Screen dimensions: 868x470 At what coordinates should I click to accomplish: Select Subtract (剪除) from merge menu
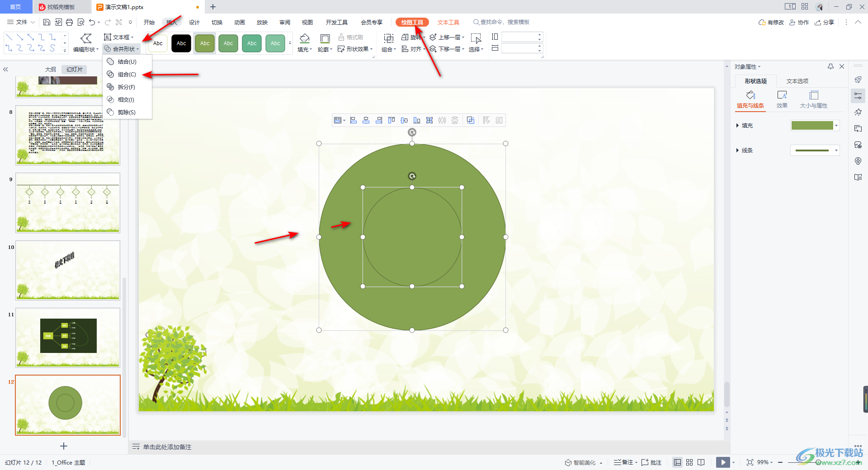click(127, 112)
